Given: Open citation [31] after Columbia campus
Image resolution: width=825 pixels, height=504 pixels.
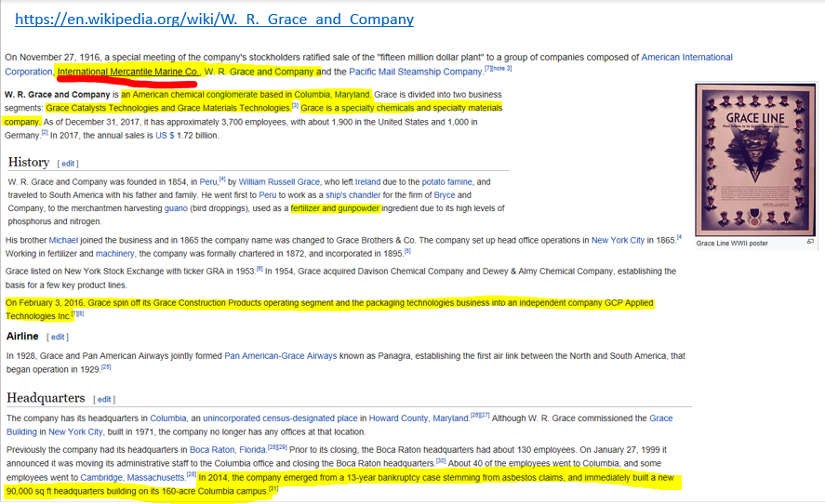Looking at the screenshot, I should pyautogui.click(x=273, y=489).
